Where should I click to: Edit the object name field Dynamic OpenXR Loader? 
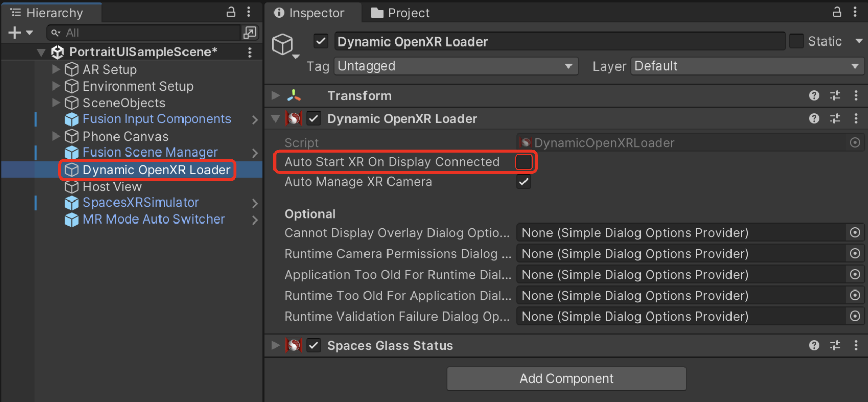point(560,41)
